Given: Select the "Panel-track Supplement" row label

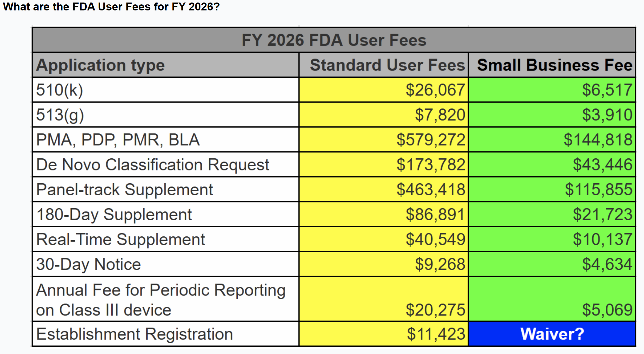Looking at the screenshot, I should 125,190.
